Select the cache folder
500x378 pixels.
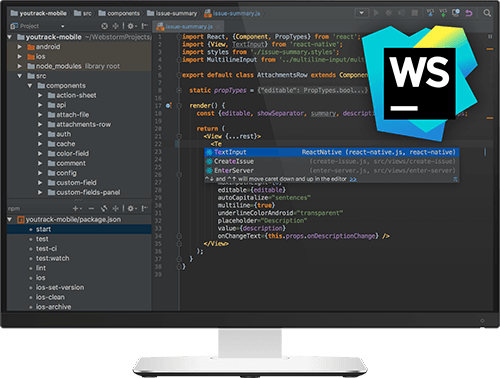pyautogui.click(x=61, y=144)
